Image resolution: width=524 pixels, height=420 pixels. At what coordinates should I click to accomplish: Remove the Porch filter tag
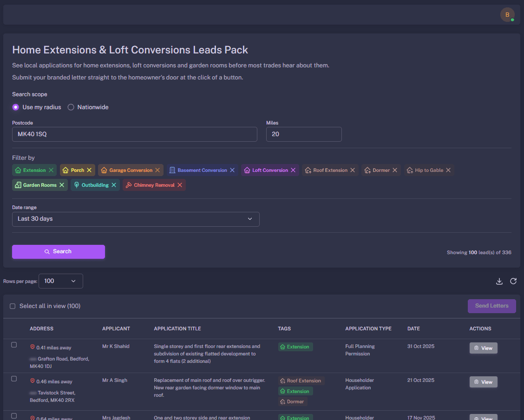coord(89,170)
